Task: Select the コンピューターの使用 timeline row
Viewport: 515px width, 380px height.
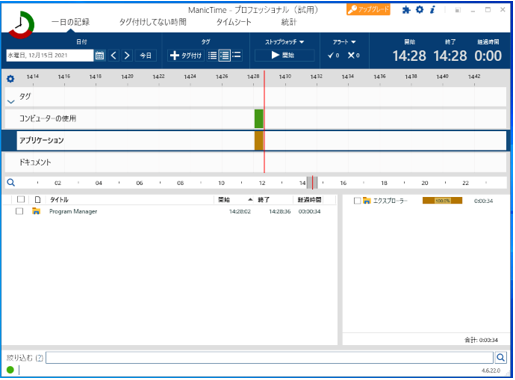Action: pyautogui.click(x=256, y=118)
